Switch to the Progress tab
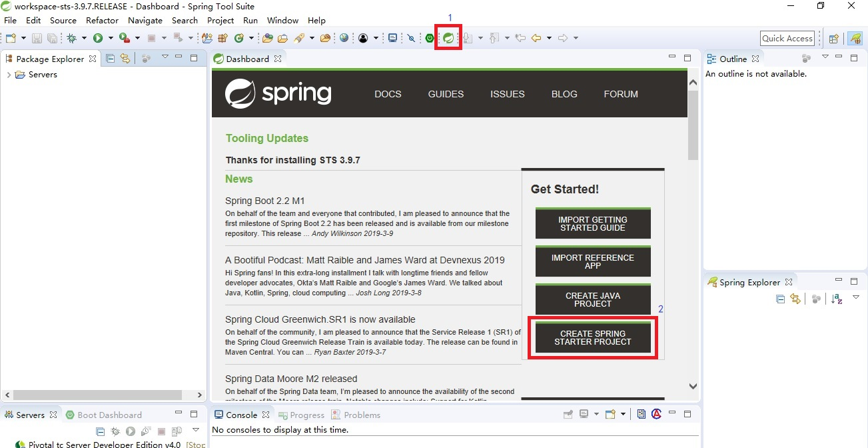868x448 pixels. click(x=301, y=415)
